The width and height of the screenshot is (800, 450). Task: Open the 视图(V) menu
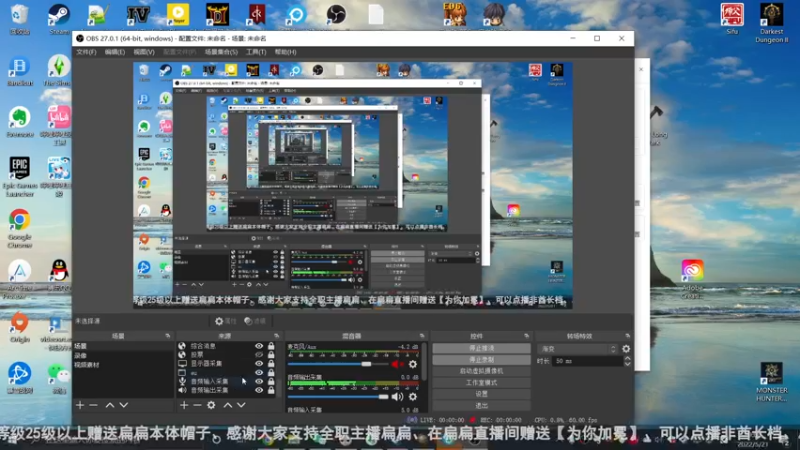click(144, 52)
